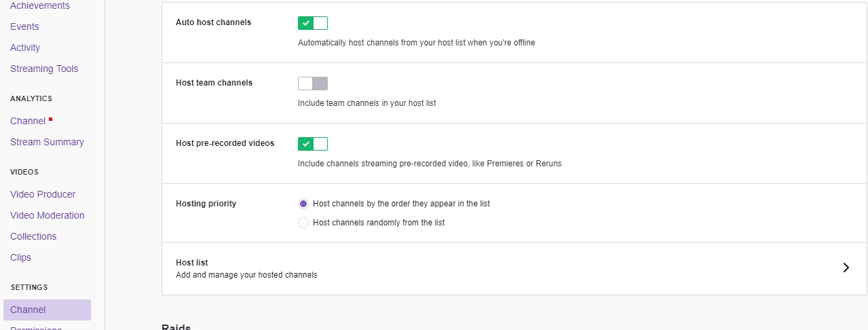Open Host list to manage hosted channels
Image resolution: width=868 pixels, height=330 pixels.
point(246,268)
